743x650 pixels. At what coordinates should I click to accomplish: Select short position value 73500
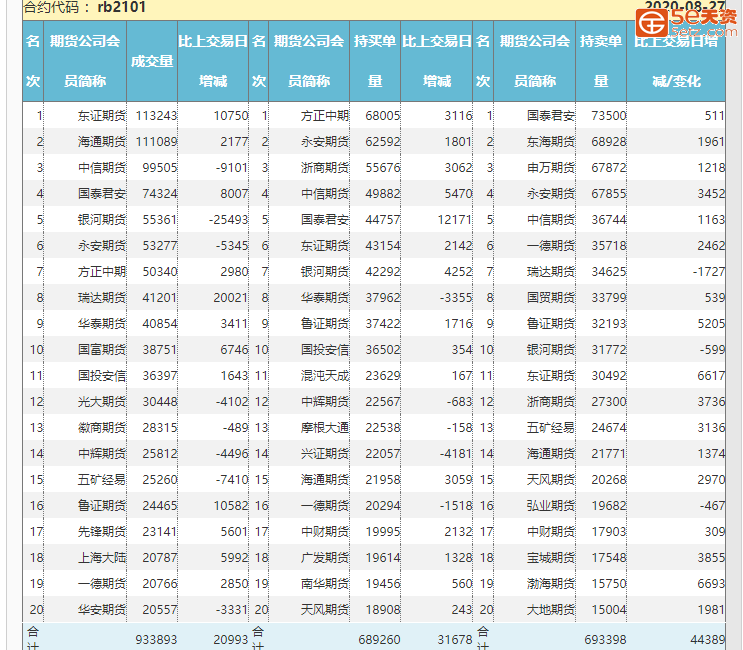608,116
